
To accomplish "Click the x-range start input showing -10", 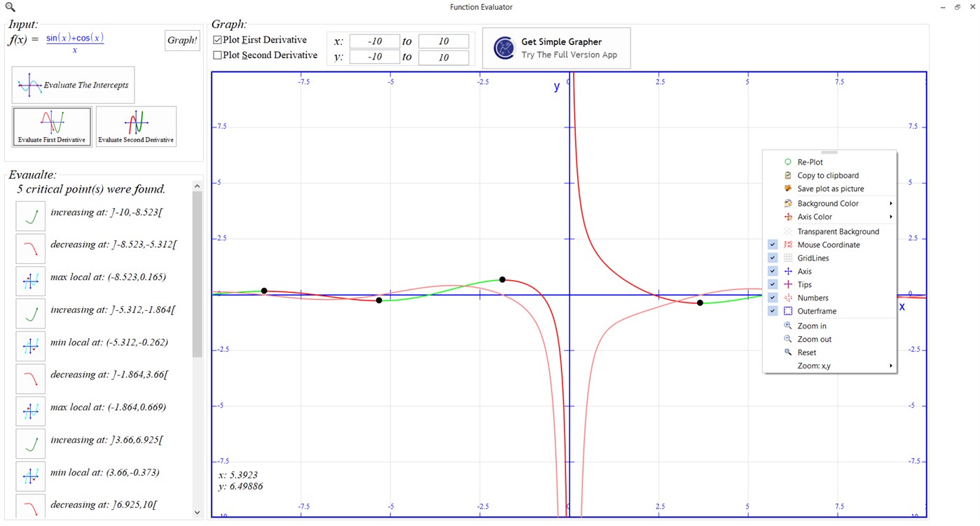I will coord(375,41).
